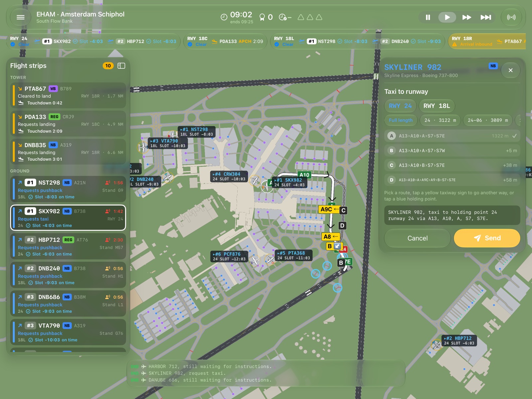
Task: Toggle the radio broadcast icon
Action: coord(511,17)
